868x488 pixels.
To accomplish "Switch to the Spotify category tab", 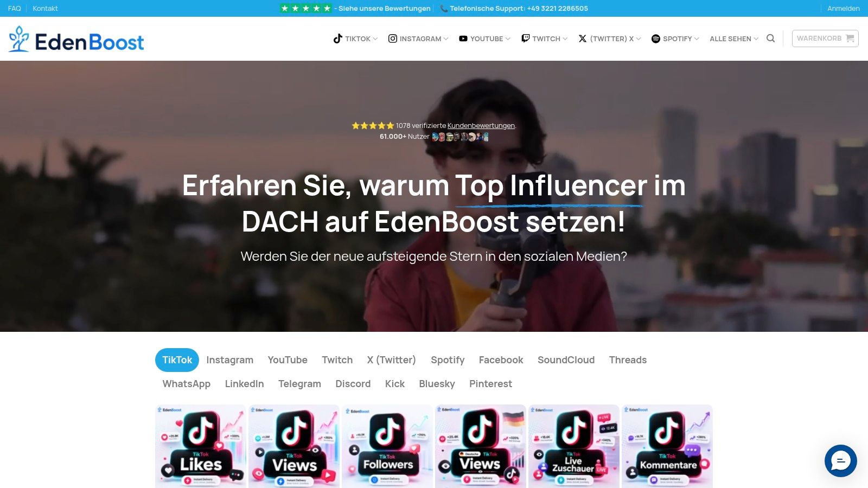I will tap(448, 360).
